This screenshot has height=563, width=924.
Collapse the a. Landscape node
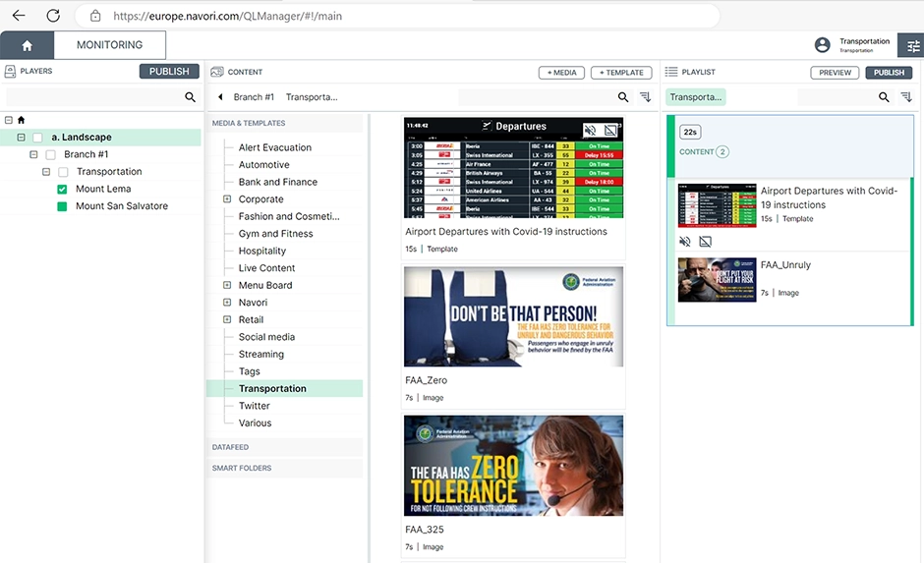(22, 138)
